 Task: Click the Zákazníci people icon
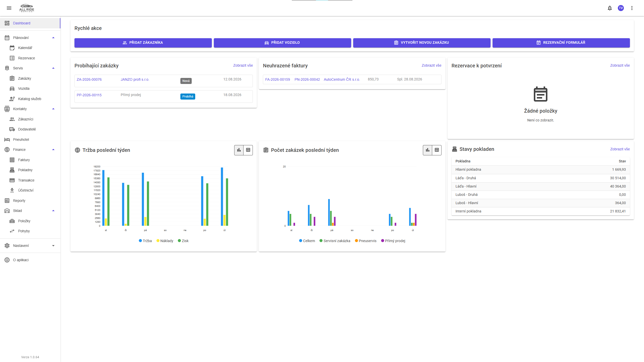coord(12,119)
